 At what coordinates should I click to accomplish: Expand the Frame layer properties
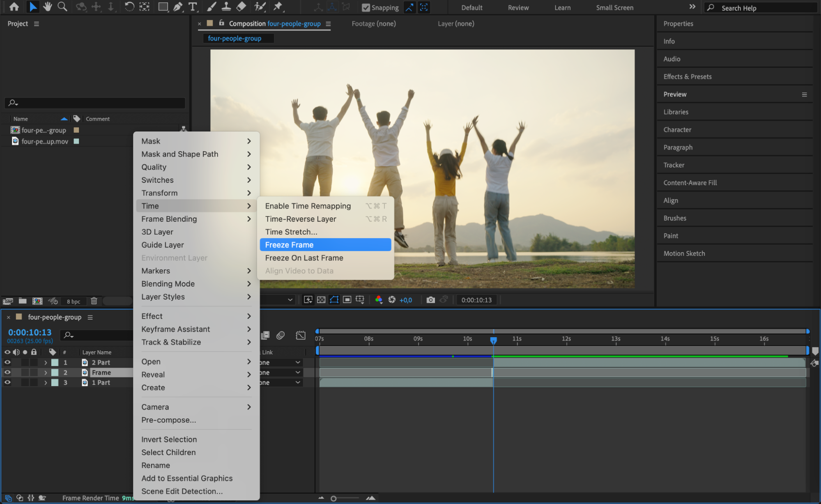46,373
